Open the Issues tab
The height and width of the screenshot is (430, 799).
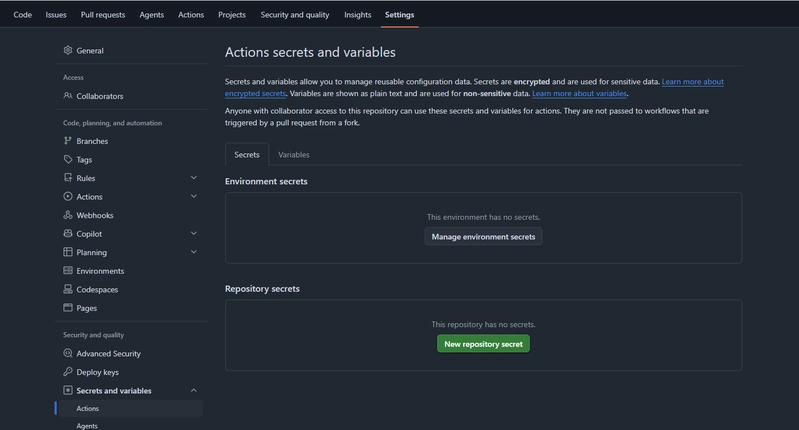pos(56,15)
